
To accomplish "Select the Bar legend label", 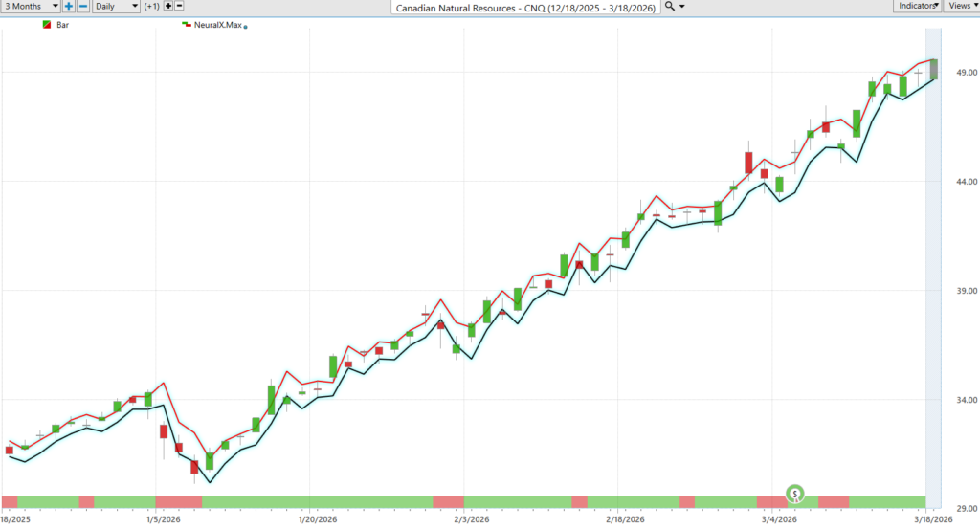I will (x=62, y=25).
